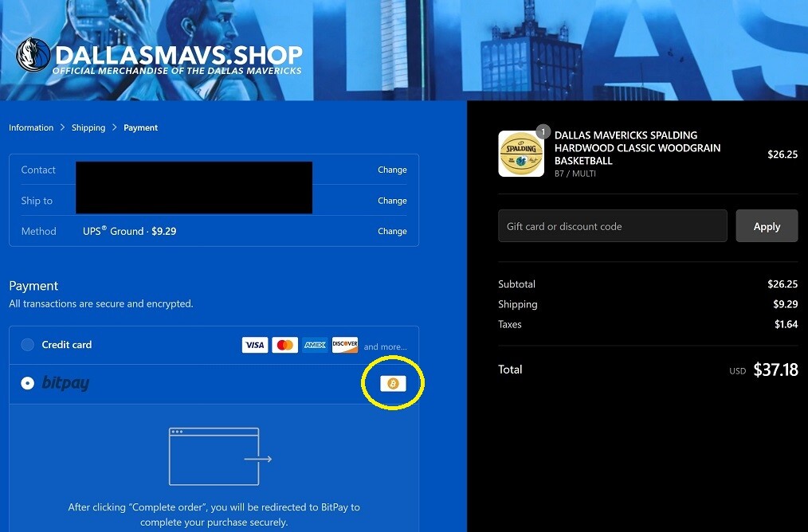
Task: Click the Mastercard icon
Action: tap(285, 345)
